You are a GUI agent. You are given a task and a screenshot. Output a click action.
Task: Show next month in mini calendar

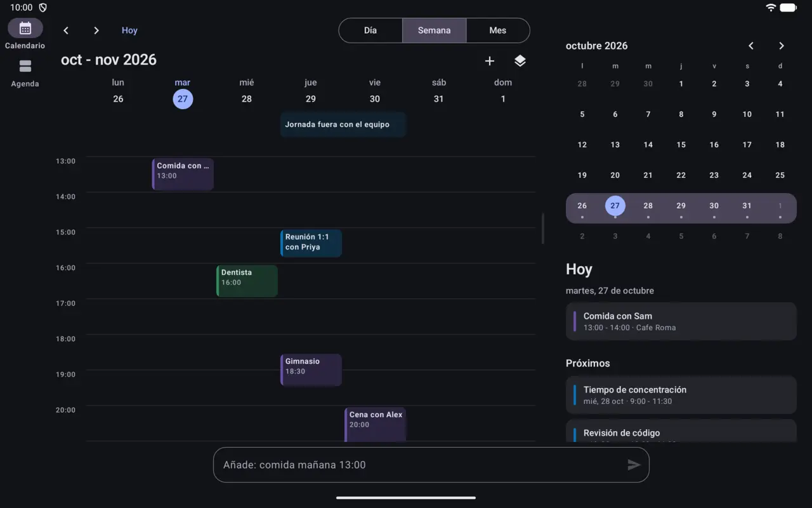[782, 46]
